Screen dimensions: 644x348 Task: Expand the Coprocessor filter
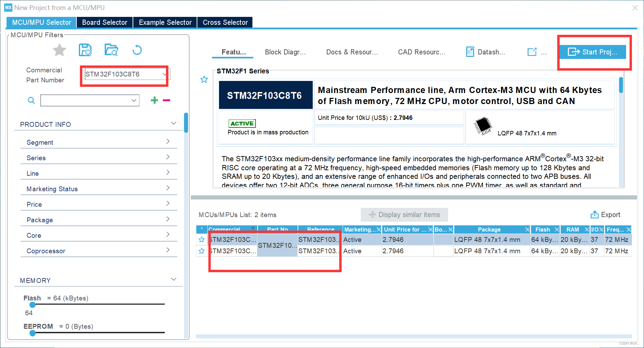pos(168,250)
